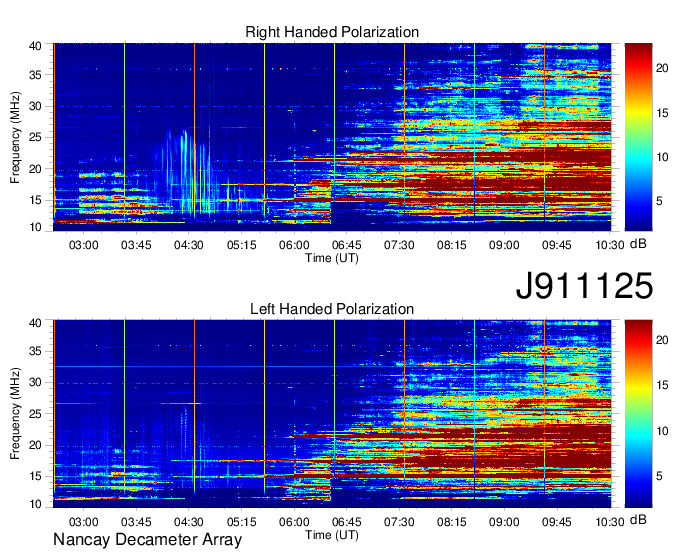Click "Frequency (MHz)" label of Left Handed plot

click(x=15, y=414)
